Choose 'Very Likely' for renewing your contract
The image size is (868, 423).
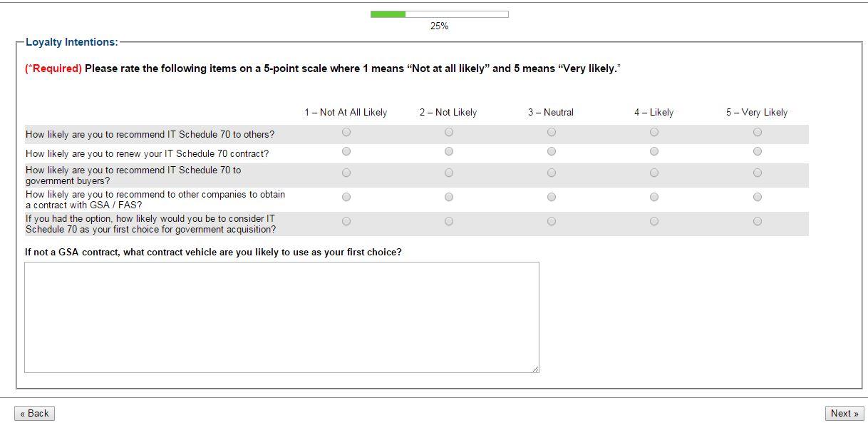click(x=757, y=151)
